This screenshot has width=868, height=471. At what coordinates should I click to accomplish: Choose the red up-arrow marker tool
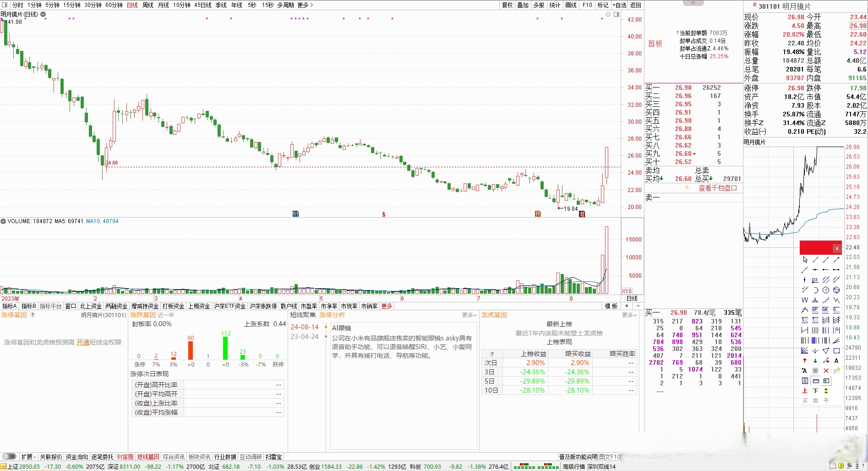coord(805,361)
